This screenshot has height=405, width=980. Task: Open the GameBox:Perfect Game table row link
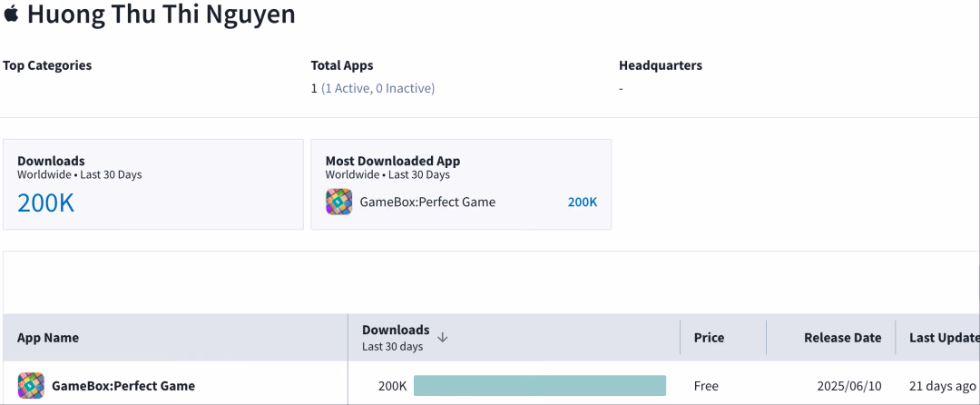click(x=123, y=386)
